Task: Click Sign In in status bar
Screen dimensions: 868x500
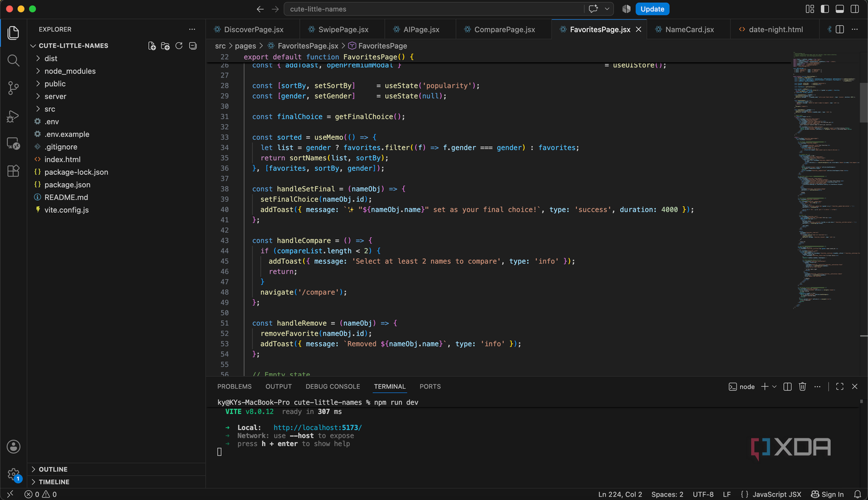Action: (x=827, y=494)
